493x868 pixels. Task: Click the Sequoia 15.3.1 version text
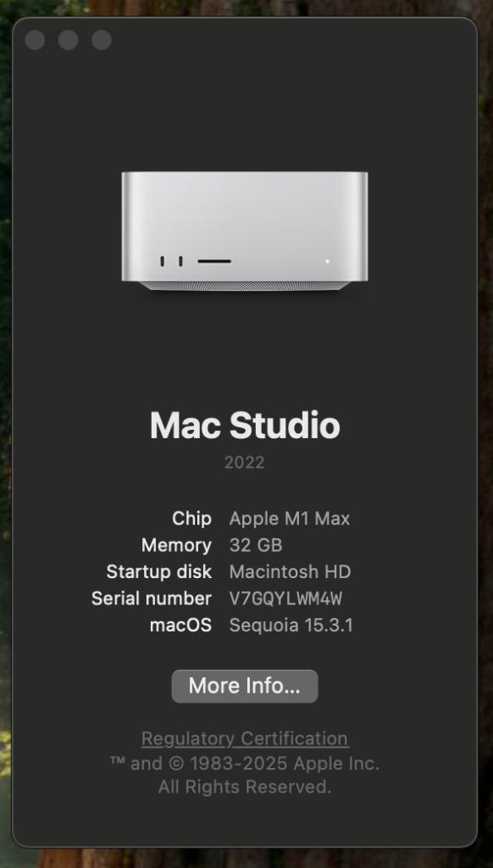pyautogui.click(x=291, y=625)
